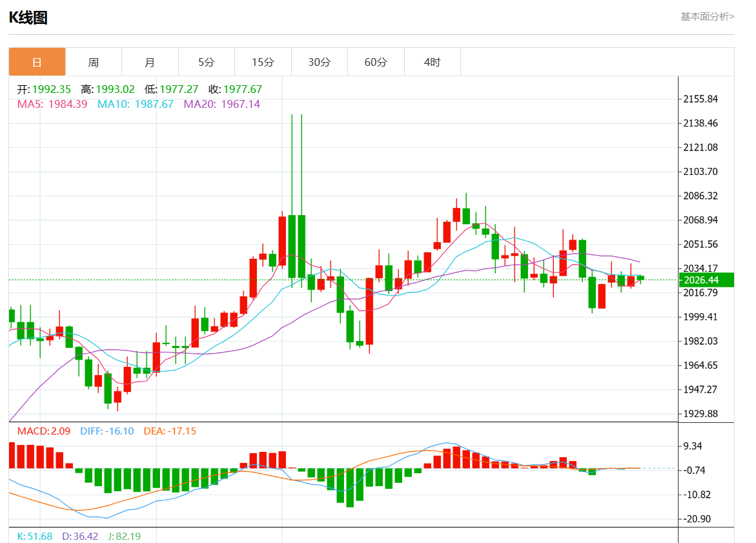756x543 pixels.
Task: Open the 4时 timeframe tab
Action: (433, 62)
